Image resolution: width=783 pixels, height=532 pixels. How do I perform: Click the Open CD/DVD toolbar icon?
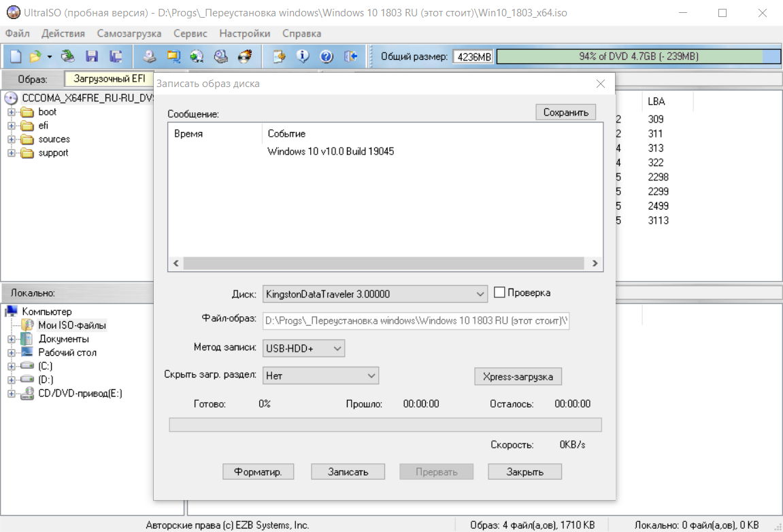(x=67, y=56)
